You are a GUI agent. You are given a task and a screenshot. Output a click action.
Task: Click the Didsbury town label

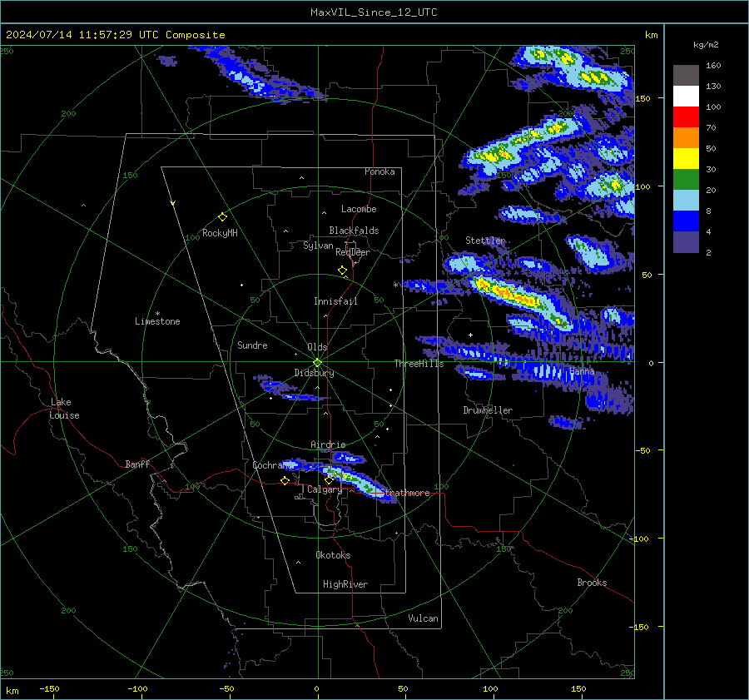tap(314, 373)
